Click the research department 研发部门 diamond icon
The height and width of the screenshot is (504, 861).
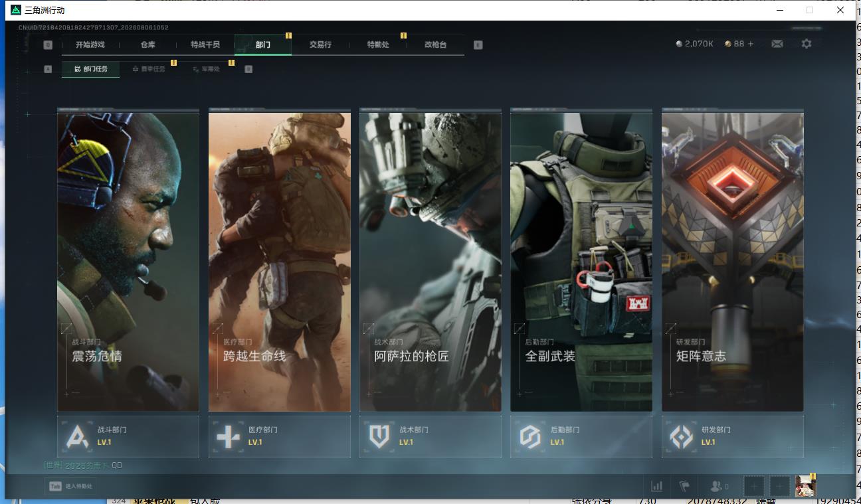click(x=682, y=436)
